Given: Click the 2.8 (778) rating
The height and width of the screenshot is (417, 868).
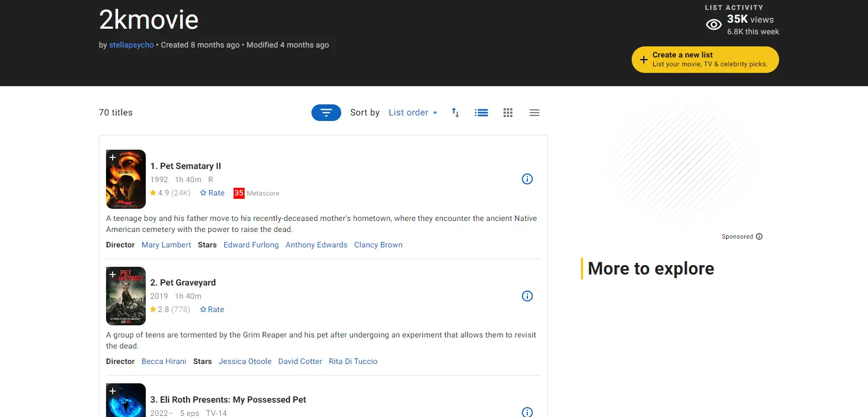Looking at the screenshot, I should pos(170,309).
